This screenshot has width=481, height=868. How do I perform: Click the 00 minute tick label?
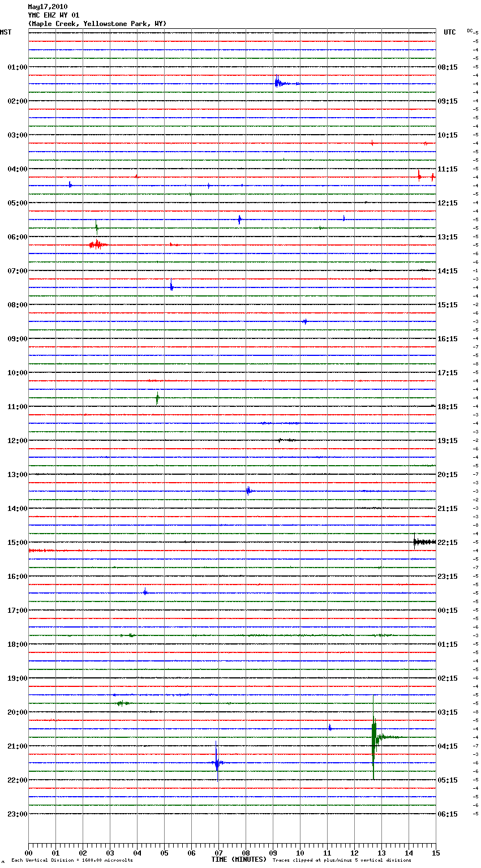pyautogui.click(x=28, y=853)
